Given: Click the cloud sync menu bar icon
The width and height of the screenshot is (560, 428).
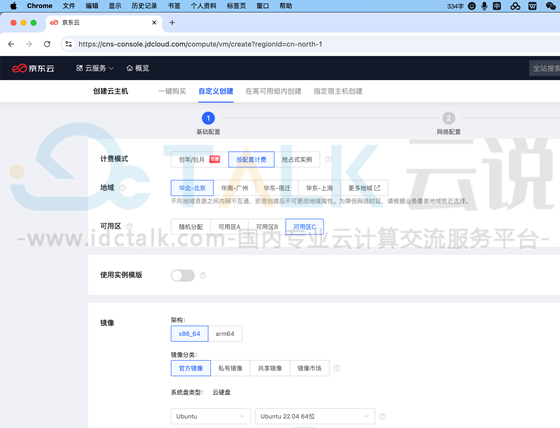Looking at the screenshot, I should pyautogui.click(x=515, y=6).
